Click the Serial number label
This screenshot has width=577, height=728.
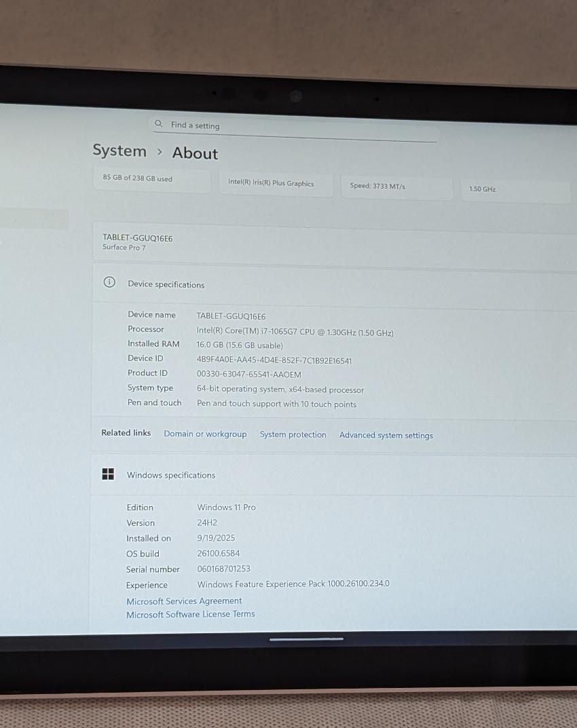pos(152,569)
